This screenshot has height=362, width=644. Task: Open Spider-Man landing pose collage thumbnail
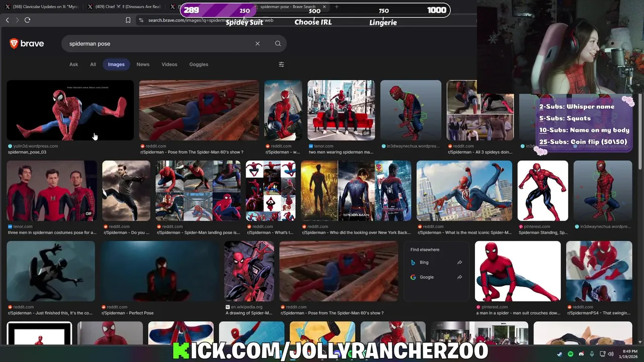click(x=198, y=191)
